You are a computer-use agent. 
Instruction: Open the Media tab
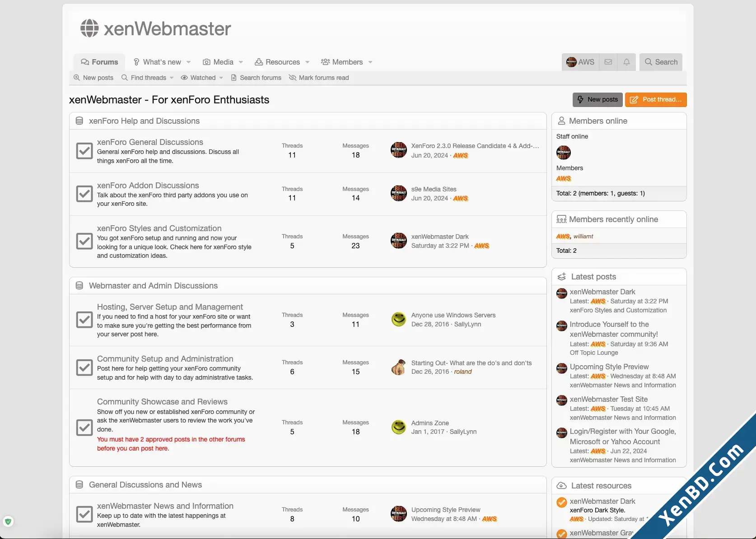tap(218, 62)
